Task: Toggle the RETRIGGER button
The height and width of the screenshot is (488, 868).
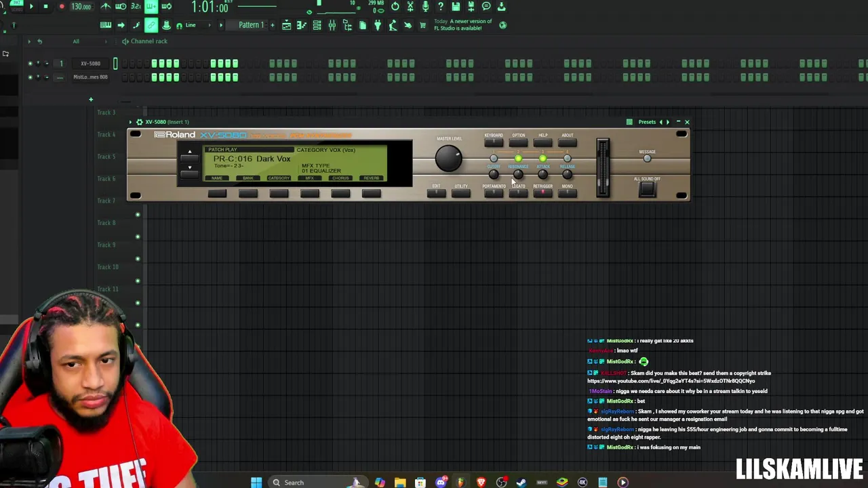Action: 543,193
